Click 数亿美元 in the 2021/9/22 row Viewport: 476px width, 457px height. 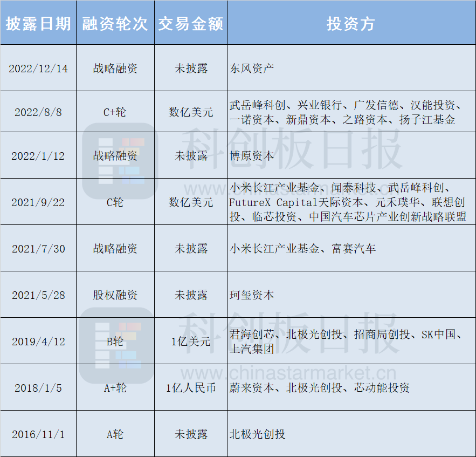click(x=191, y=202)
